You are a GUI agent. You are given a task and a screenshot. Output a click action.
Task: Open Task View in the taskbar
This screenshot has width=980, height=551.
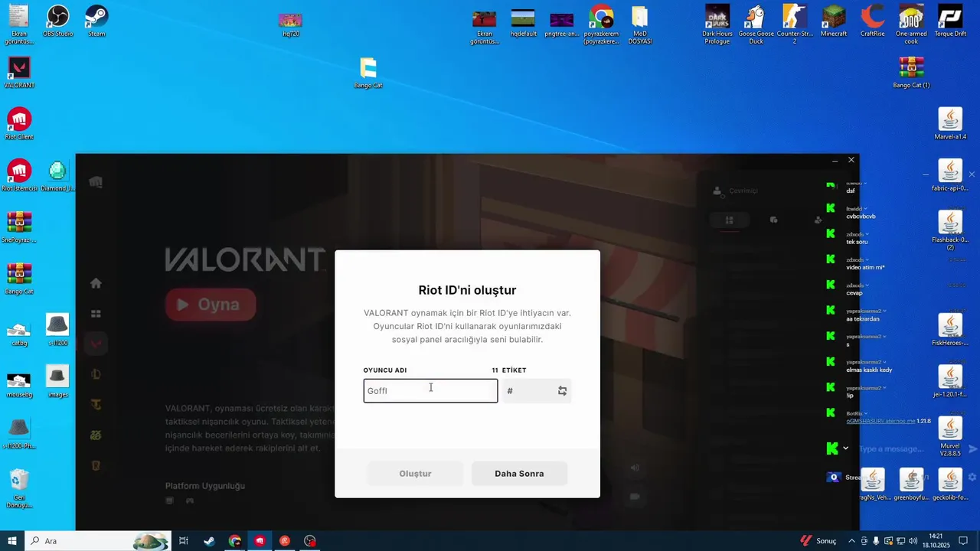184,541
